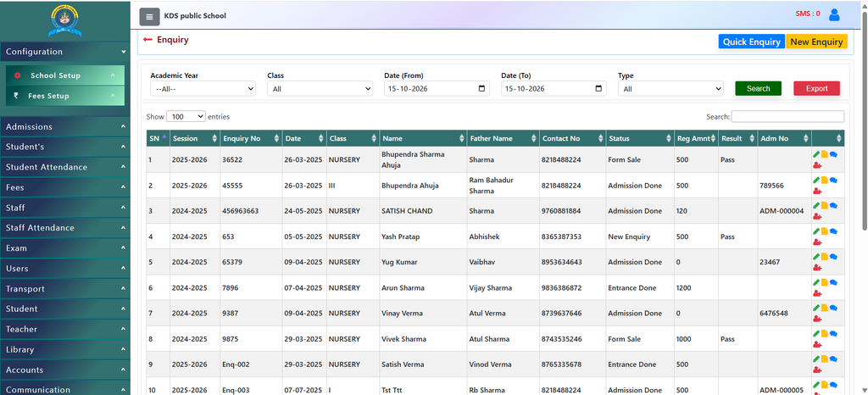Click blue chat icon for Yug Kumar row
The width and height of the screenshot is (868, 395).
(x=833, y=257)
